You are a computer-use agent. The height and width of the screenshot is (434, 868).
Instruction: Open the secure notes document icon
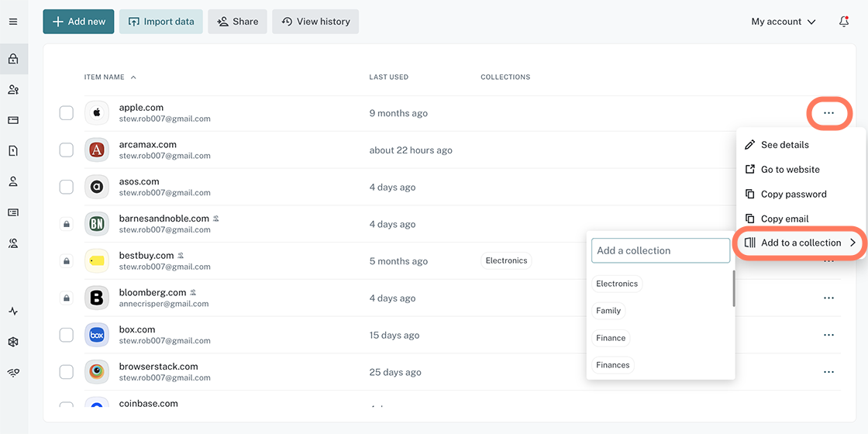[13, 150]
